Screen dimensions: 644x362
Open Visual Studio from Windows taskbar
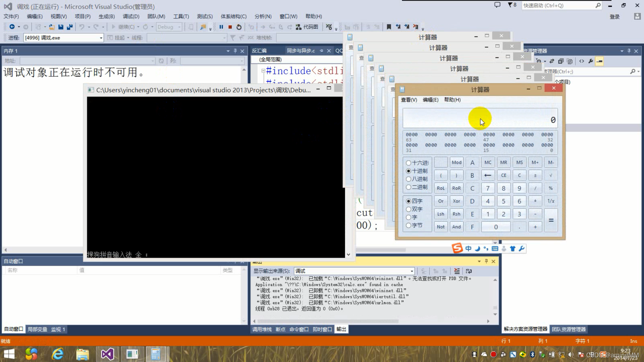tap(107, 354)
